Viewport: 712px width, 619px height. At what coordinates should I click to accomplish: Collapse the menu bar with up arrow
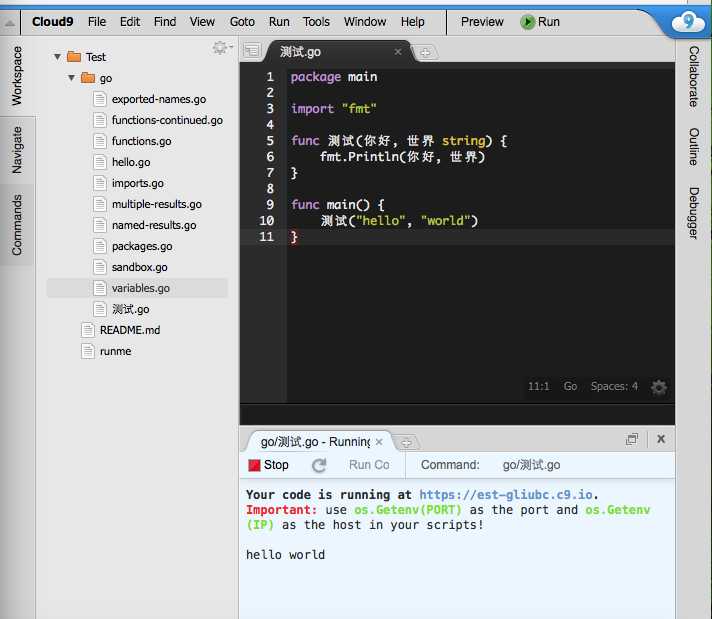pos(10,23)
